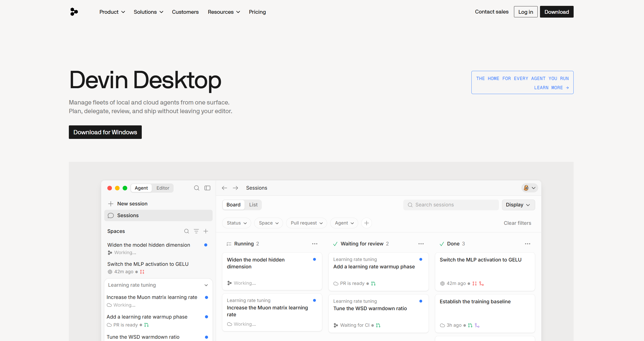Screen dimensions: 644x341
Task: Open search via the magnifier beside Editor tab
Action: (197, 188)
